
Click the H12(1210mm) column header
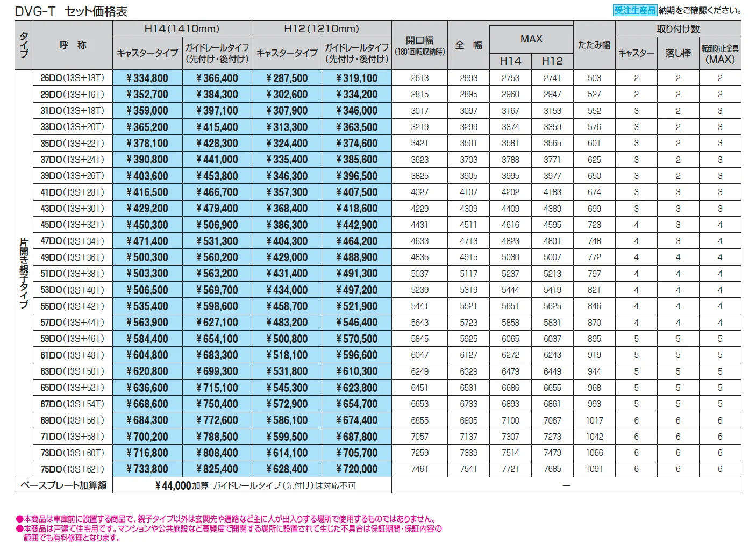point(322,29)
